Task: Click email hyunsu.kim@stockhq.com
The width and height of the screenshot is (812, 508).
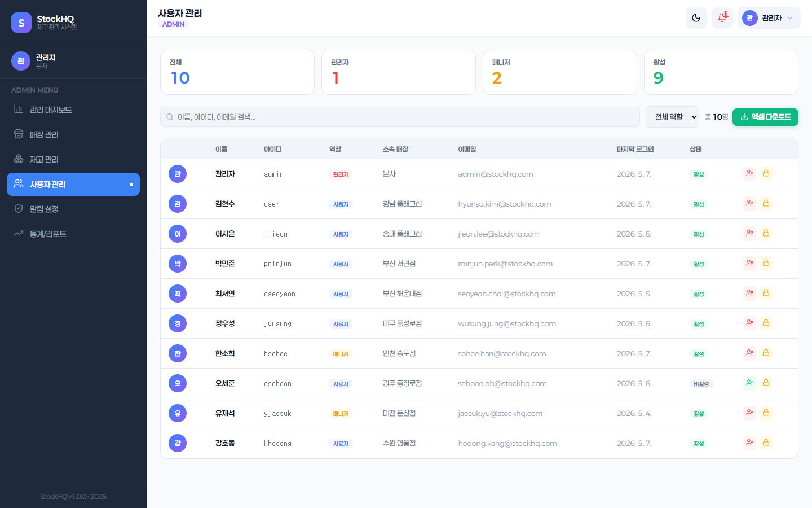Action: click(x=505, y=204)
